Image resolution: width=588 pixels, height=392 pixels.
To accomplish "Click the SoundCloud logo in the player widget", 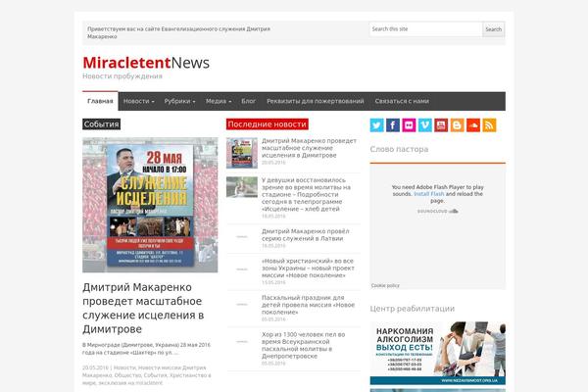I will pyautogui.click(x=438, y=212).
